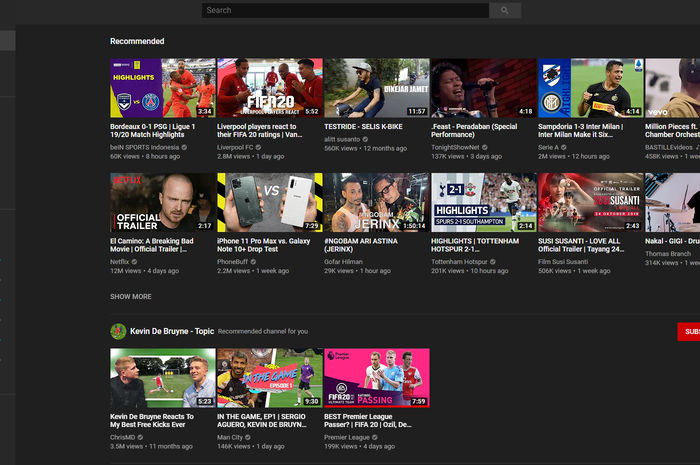The image size is (700, 465).
Task: Click title '#NGOBAM ARI ASTINA (JERINX)'
Action: point(361,245)
